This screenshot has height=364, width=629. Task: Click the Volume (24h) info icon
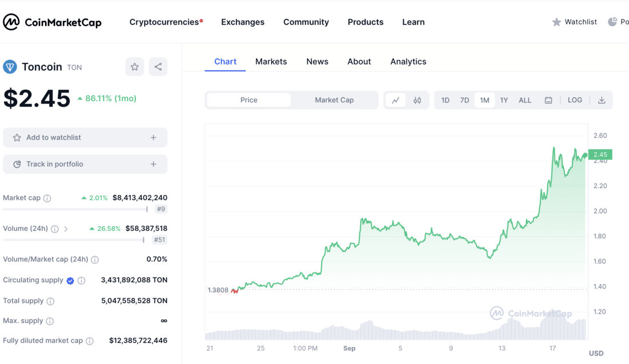tap(55, 229)
